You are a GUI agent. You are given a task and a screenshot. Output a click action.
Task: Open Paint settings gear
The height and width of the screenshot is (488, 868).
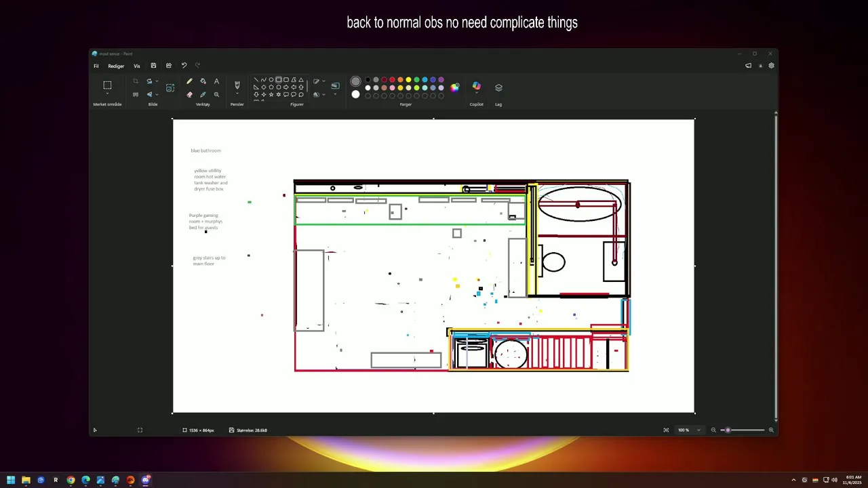(x=771, y=66)
